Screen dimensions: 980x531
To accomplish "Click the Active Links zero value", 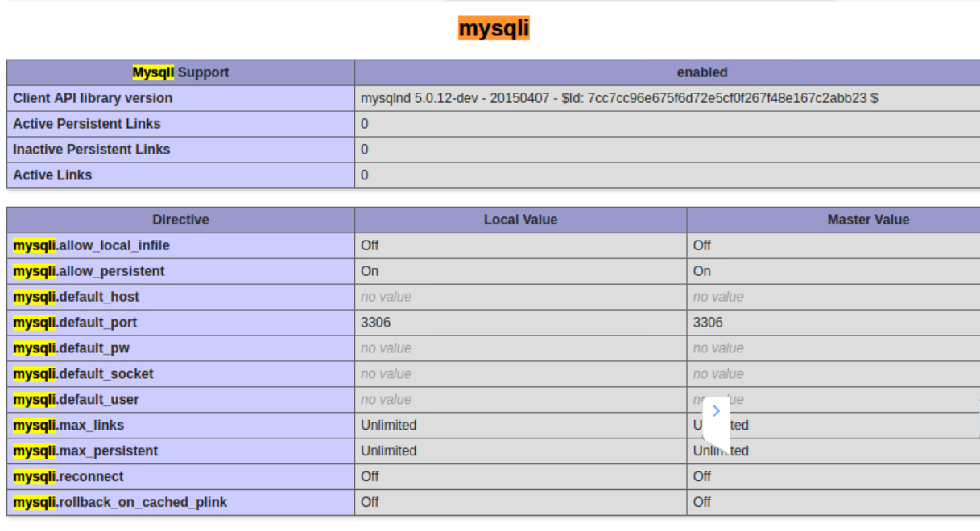I will click(x=365, y=175).
